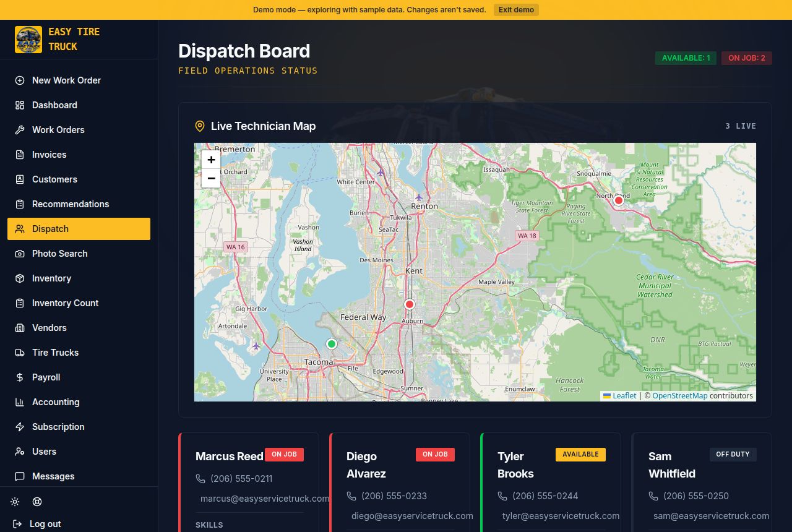Click the phone icon on Diego Alvarez's card

[351, 496]
